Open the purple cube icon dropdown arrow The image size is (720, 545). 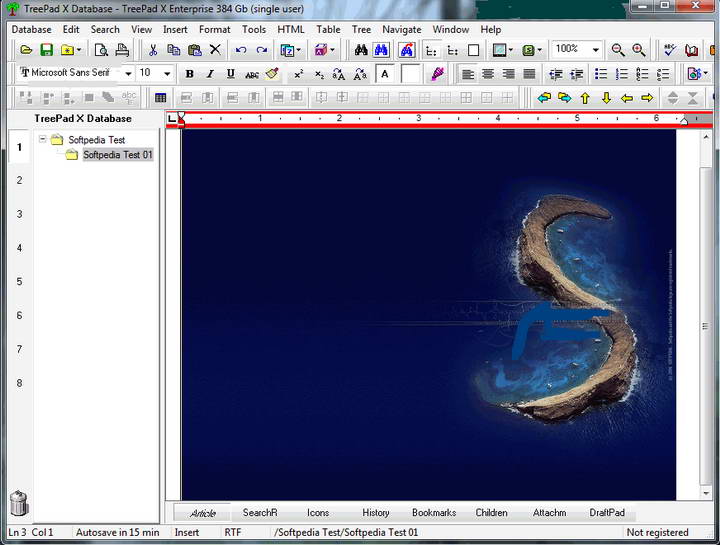pyautogui.click(x=332, y=50)
